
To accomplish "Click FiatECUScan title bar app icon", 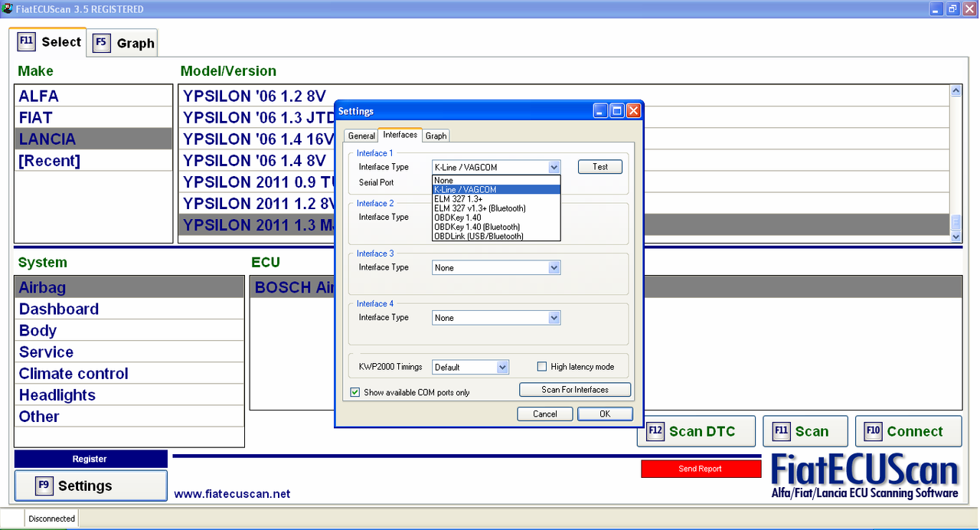I will (7, 9).
